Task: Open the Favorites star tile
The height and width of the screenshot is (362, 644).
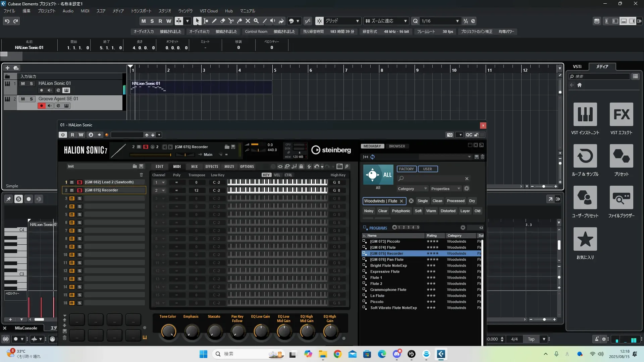Action: pyautogui.click(x=585, y=239)
